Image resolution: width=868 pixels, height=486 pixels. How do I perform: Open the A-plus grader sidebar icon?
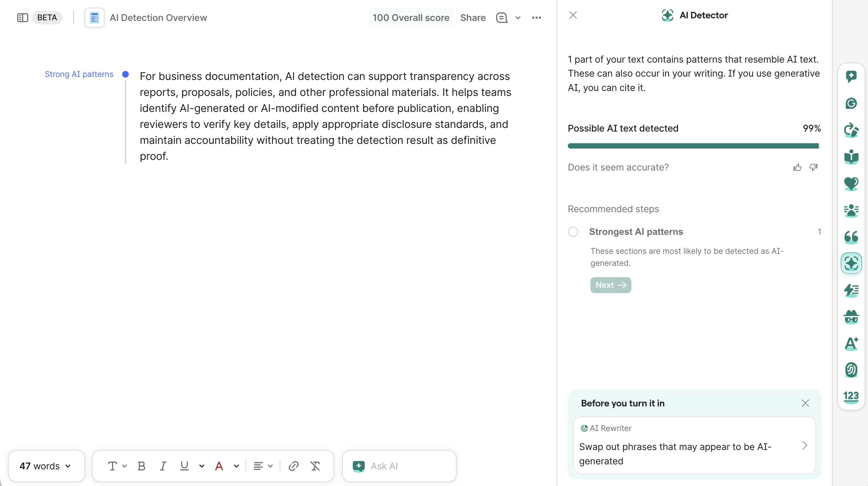tap(851, 344)
